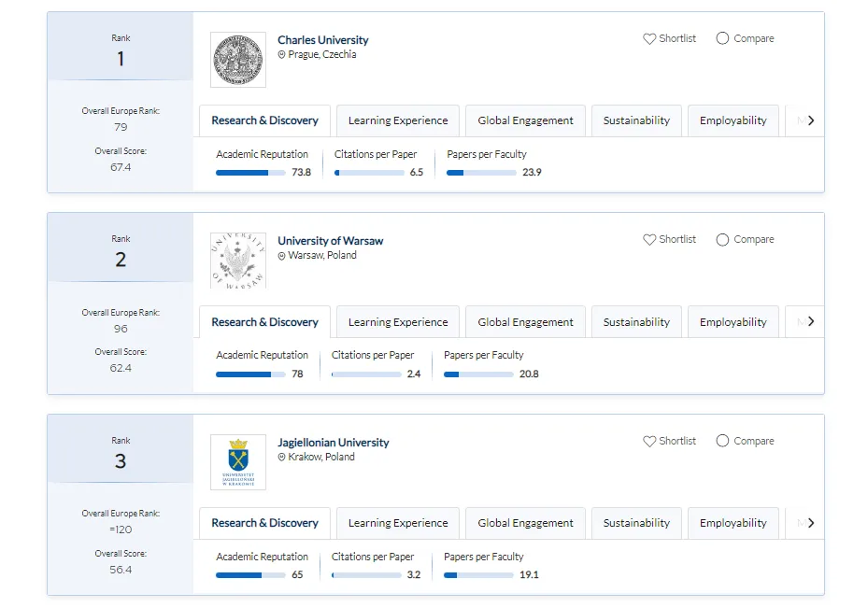Click Shortlist text for University of Warsaw
The width and height of the screenshot is (868, 607).
click(x=677, y=240)
